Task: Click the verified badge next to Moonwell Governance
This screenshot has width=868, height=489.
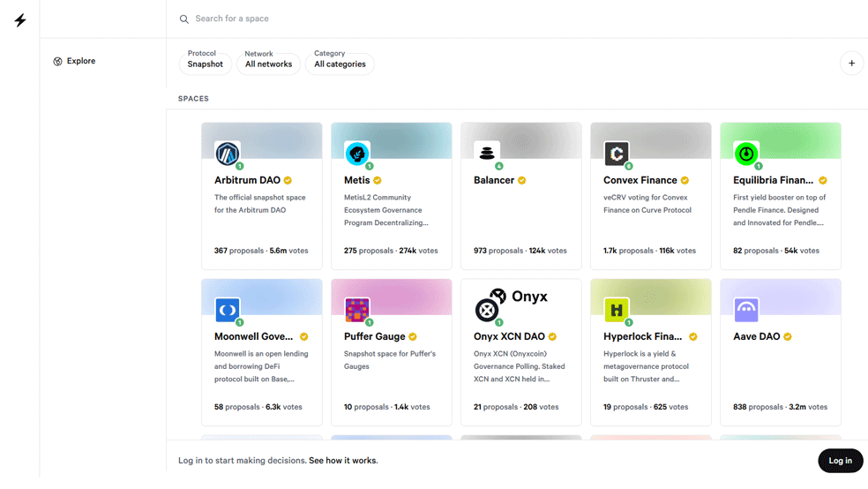Action: (x=304, y=336)
